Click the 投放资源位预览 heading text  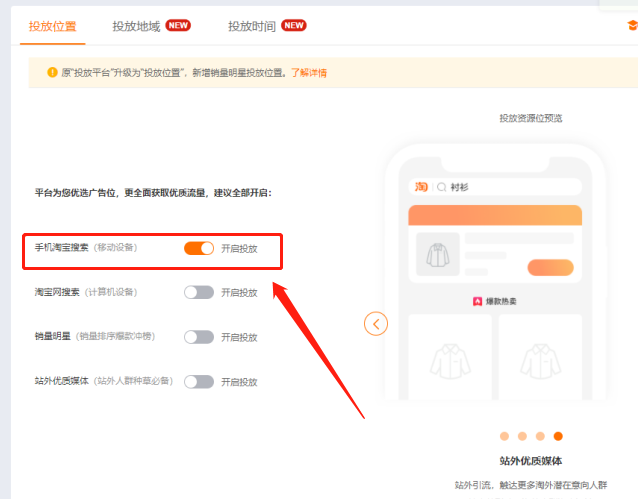(531, 118)
